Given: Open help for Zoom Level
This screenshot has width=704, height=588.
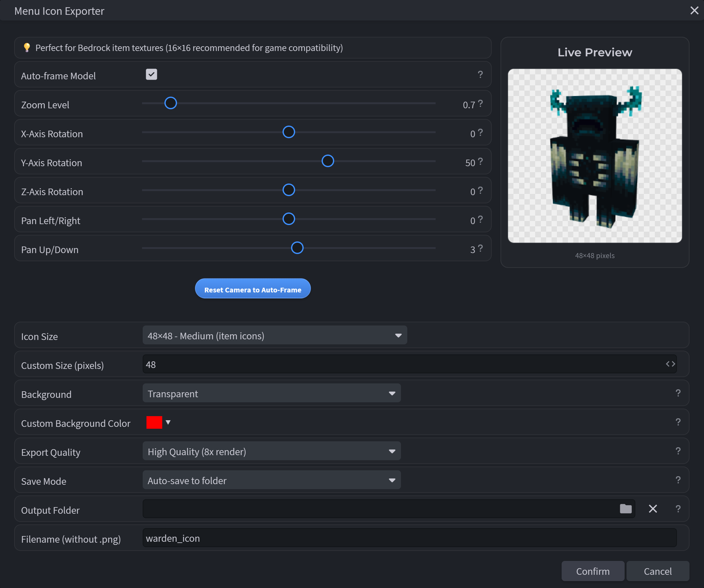Looking at the screenshot, I should [x=480, y=103].
